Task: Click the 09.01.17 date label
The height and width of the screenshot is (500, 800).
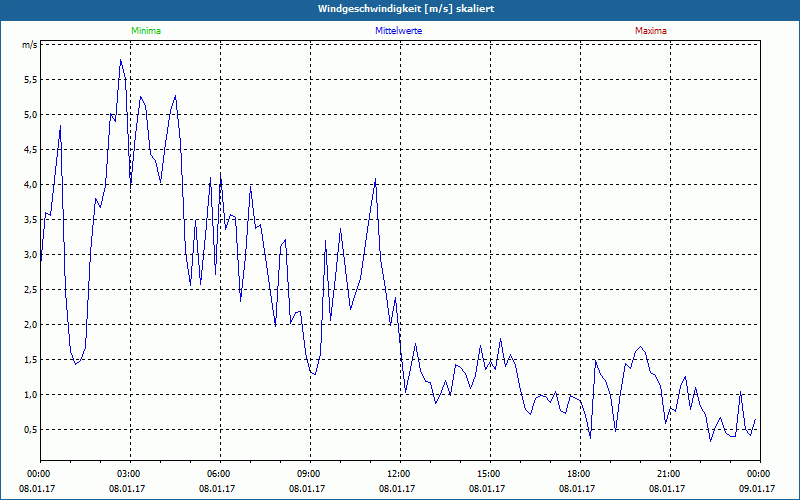Action: [x=757, y=489]
